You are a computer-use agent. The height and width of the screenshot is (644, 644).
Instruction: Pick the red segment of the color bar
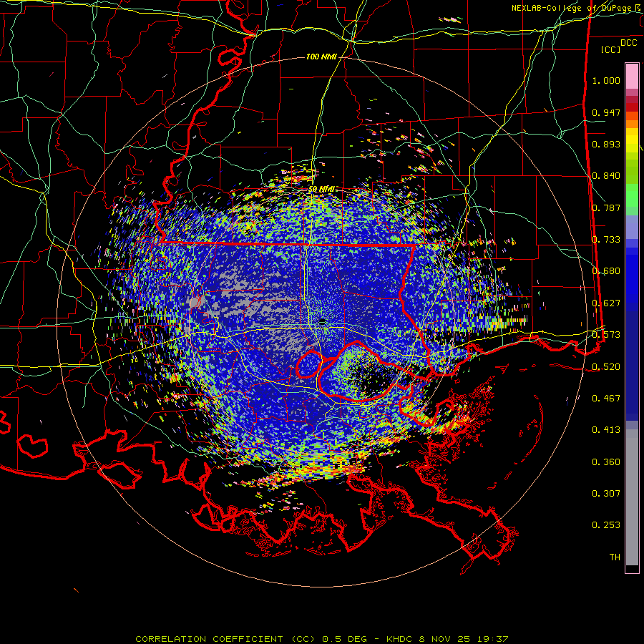tap(632, 107)
